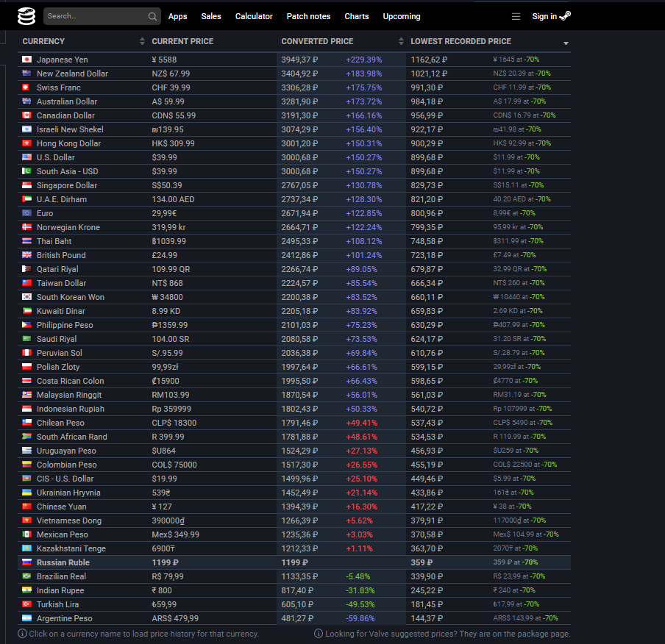Open the Sales menu item
Viewport: 665px width, 644px height.
click(211, 16)
